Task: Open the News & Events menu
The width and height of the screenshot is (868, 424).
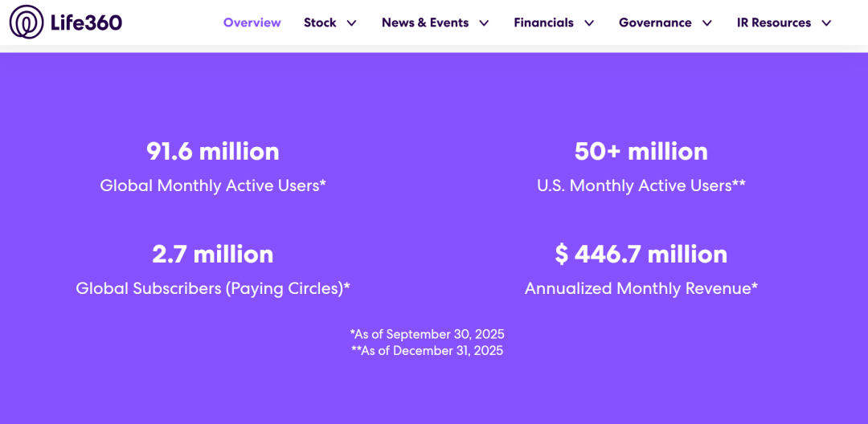Action: coord(425,22)
